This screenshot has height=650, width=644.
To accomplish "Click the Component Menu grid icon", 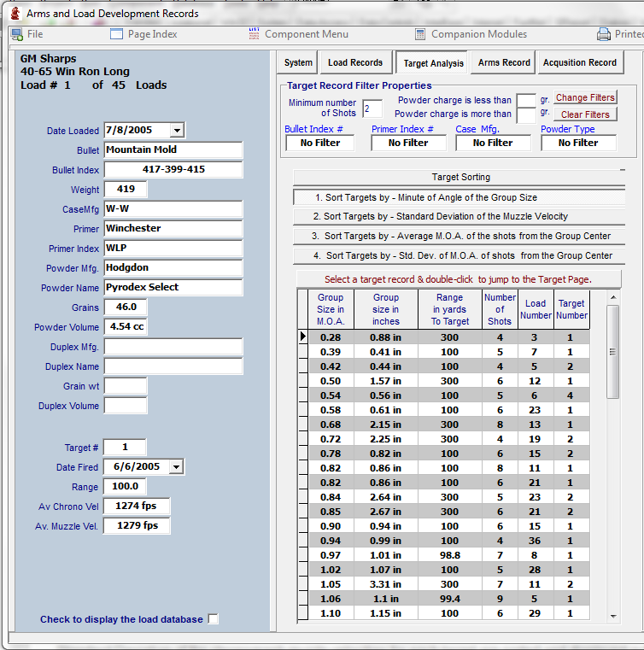I will coord(254,34).
